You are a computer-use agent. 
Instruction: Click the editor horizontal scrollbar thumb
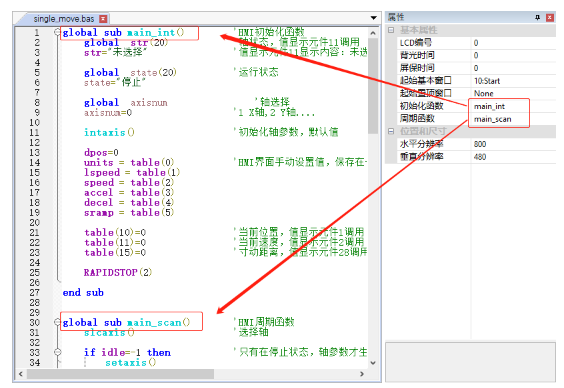click(120, 374)
